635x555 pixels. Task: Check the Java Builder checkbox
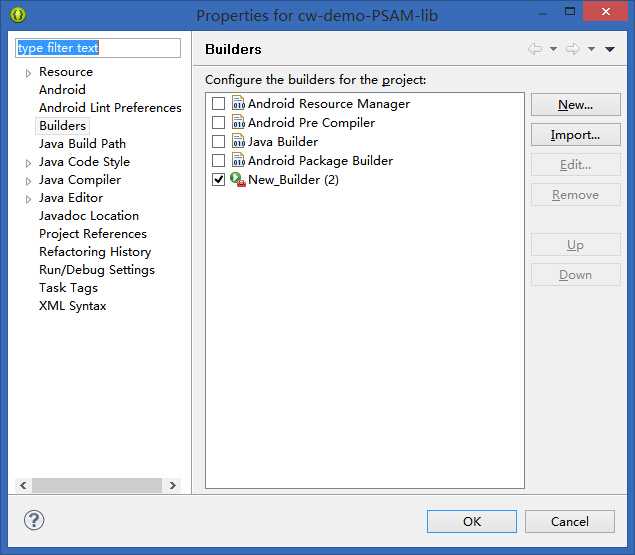[218, 141]
